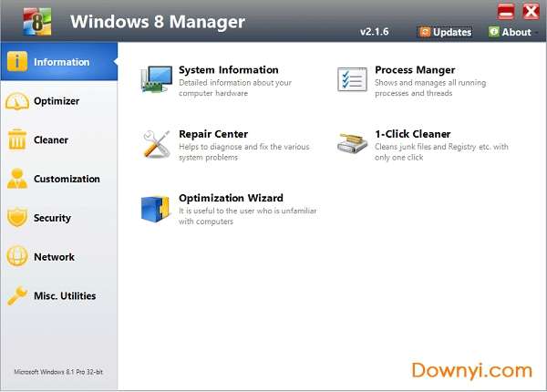The image size is (547, 392).
Task: Click 'Shows and manages all running processes' description
Action: [x=430, y=88]
